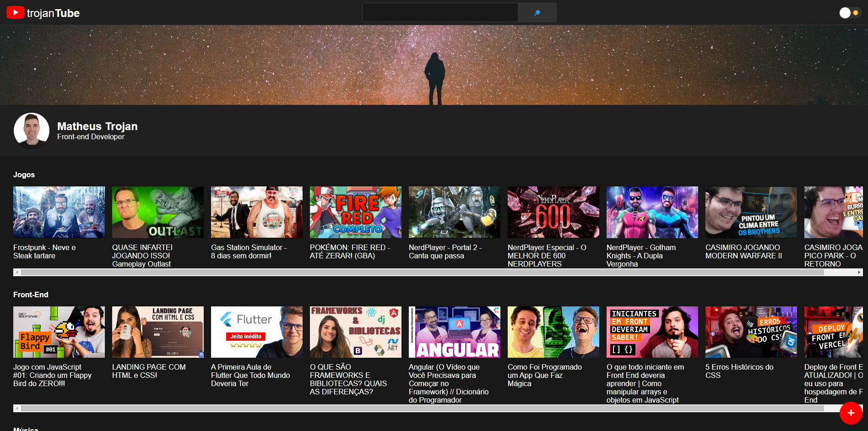Click the title 'POKÉMON: FIRE RED - ATÉ ZERAR! (GBA)'
This screenshot has width=868, height=431.
tap(350, 251)
